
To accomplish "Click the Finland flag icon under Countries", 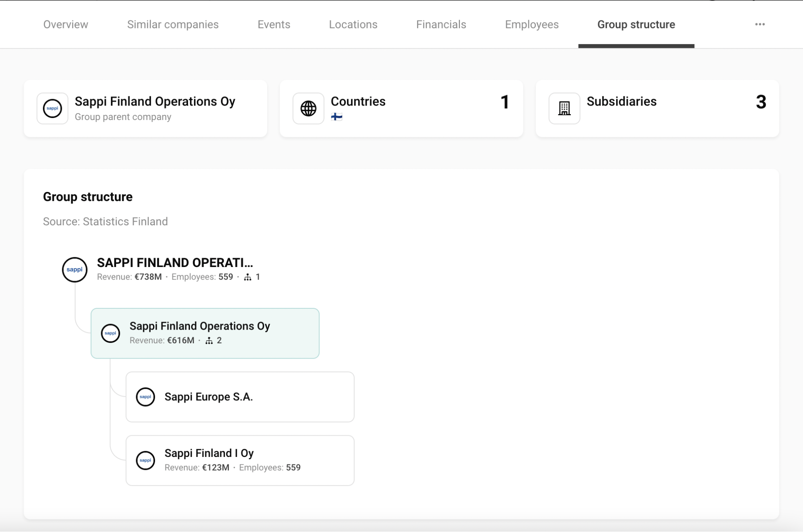I will (x=336, y=117).
